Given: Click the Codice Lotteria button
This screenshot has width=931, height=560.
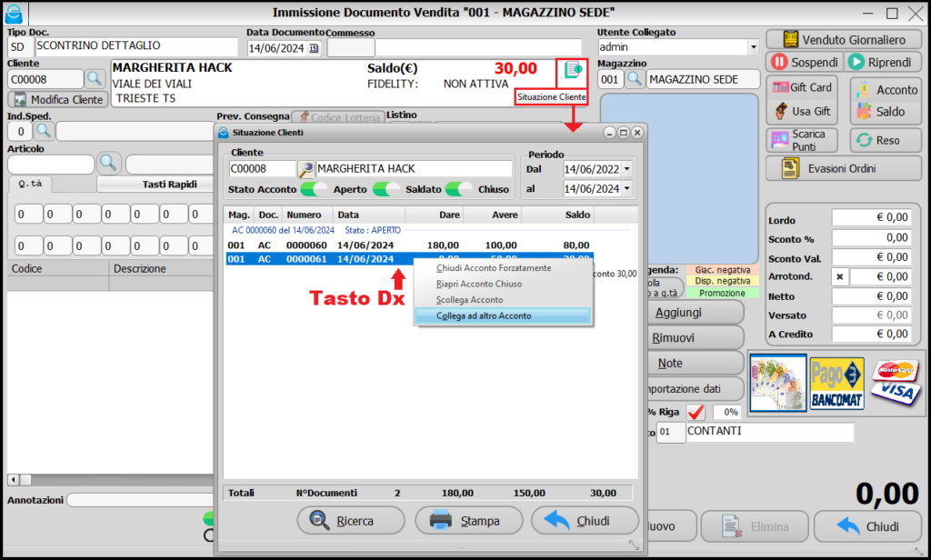Looking at the screenshot, I should point(339,117).
